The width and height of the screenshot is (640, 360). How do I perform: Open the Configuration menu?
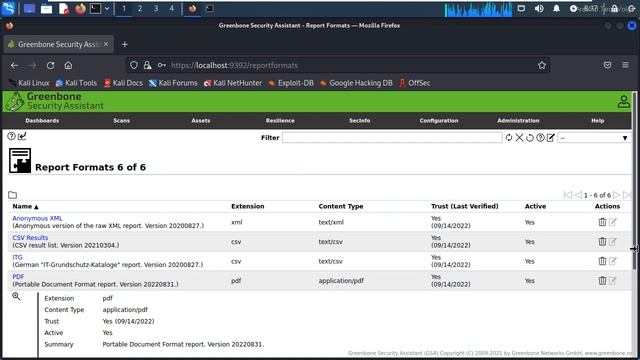tap(439, 120)
